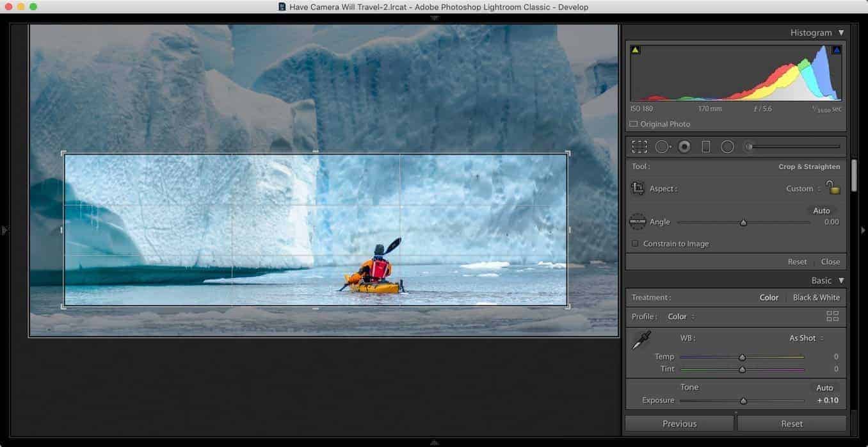Viewport: 868px width, 447px height.
Task: Open the WB As Shot dropdown
Action: pyautogui.click(x=806, y=338)
